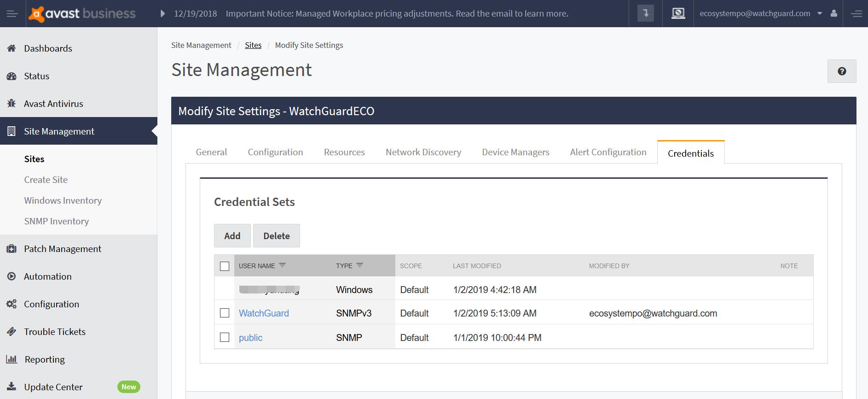Open Status in the sidebar
This screenshot has width=868, height=399.
point(36,76)
